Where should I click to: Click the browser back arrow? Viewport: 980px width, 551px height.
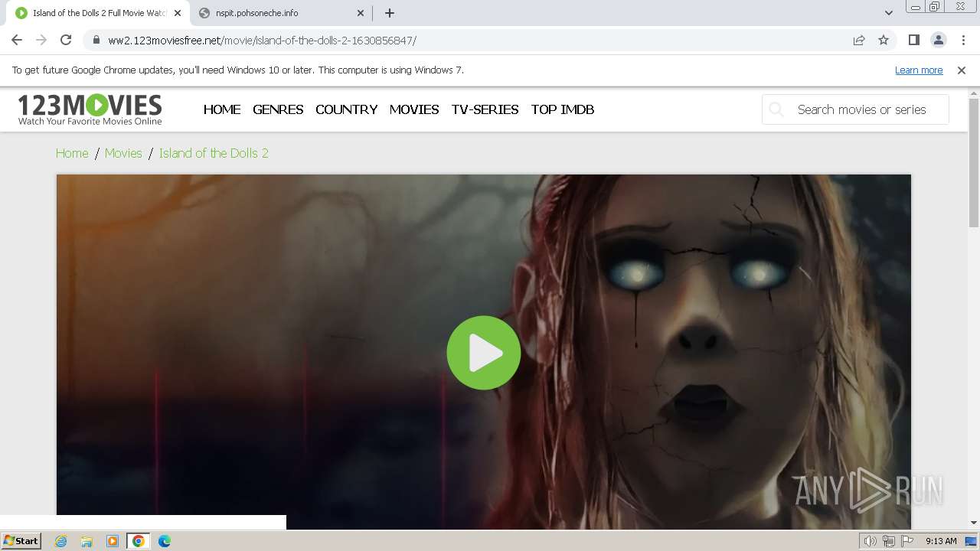(17, 40)
